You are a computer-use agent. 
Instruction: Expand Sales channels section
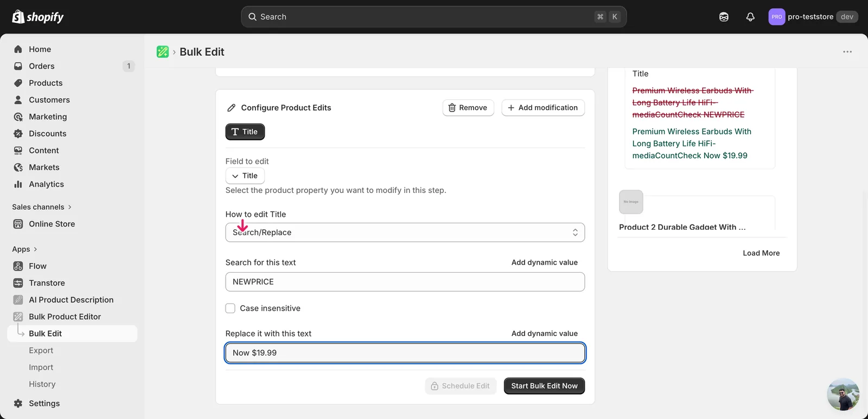click(42, 207)
